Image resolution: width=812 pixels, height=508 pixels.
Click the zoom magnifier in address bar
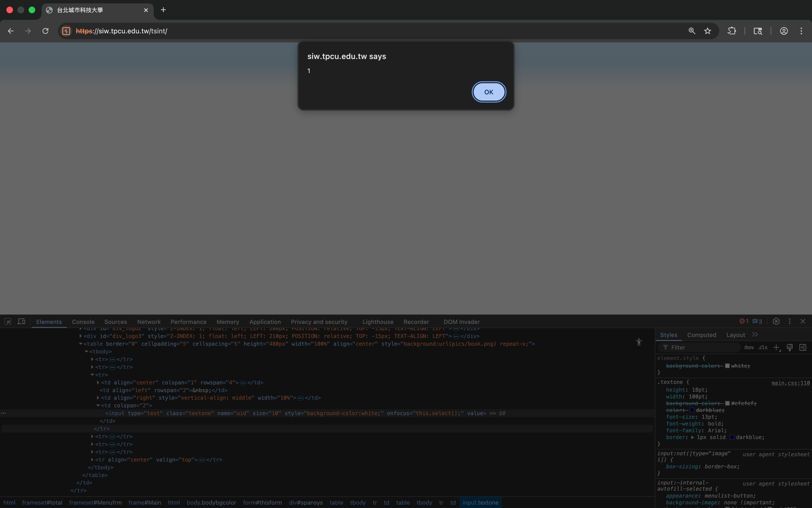[692, 31]
